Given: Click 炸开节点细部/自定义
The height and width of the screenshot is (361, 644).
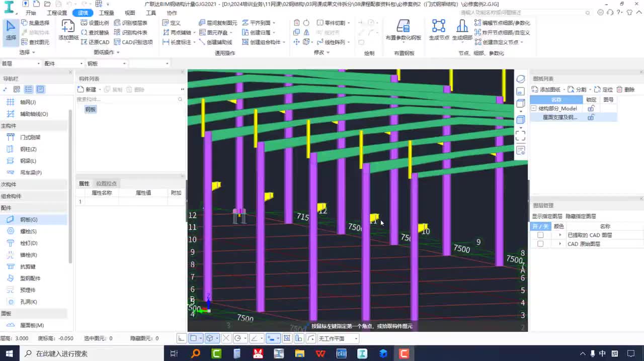Looking at the screenshot, I should click(x=502, y=32).
